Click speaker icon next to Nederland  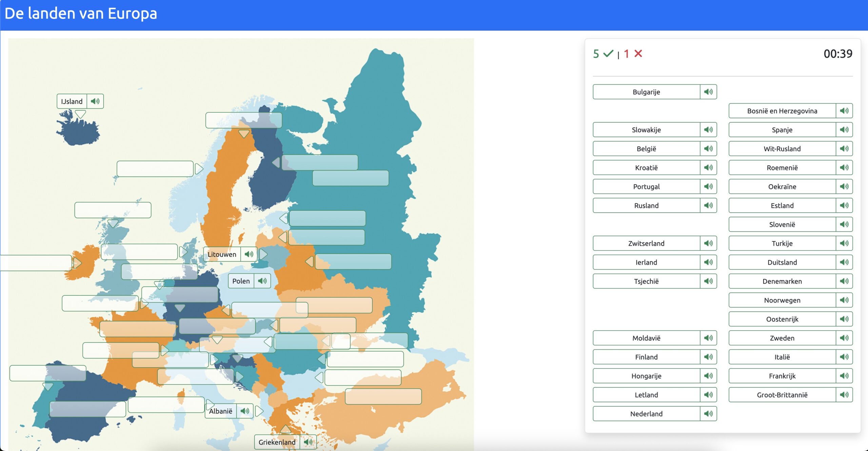708,414
